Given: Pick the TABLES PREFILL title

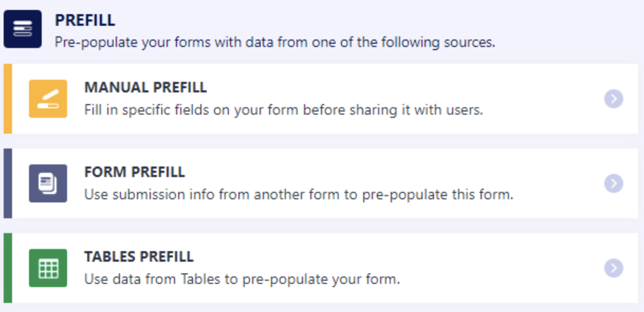Looking at the screenshot, I should point(139,257).
